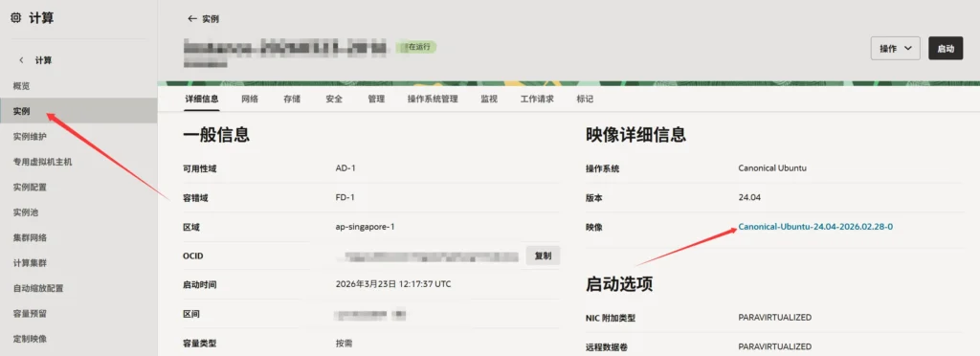The image size is (980, 356).
Task: Select the 详细信息 tab
Action: click(x=202, y=99)
